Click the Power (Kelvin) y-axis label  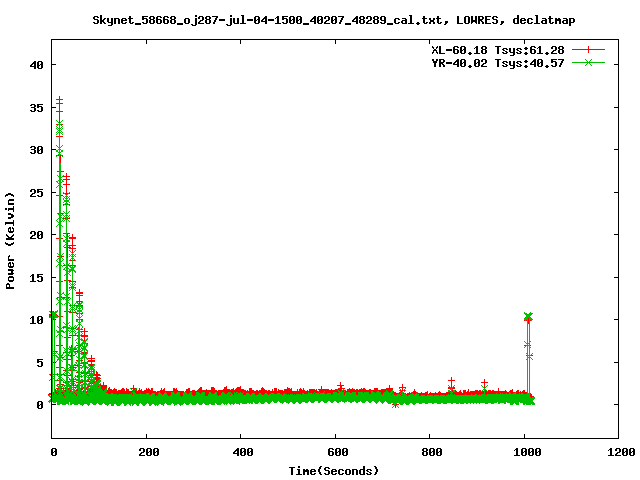tap(10, 241)
